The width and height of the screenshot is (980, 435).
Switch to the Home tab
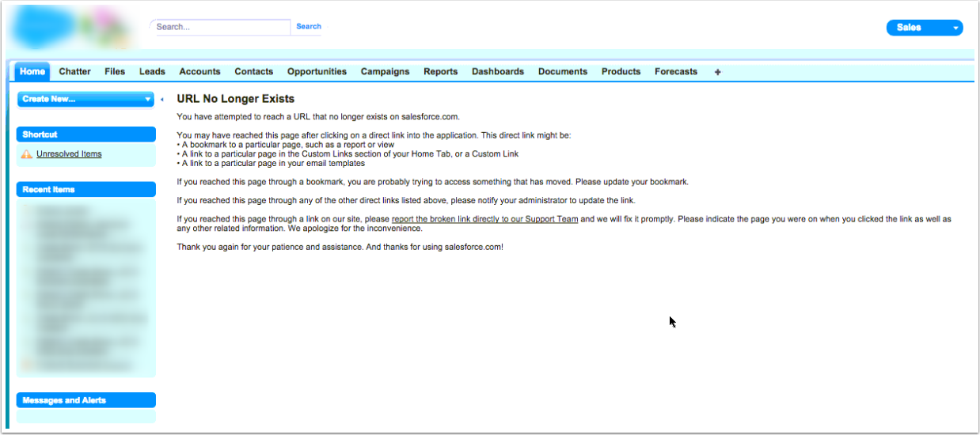(32, 71)
